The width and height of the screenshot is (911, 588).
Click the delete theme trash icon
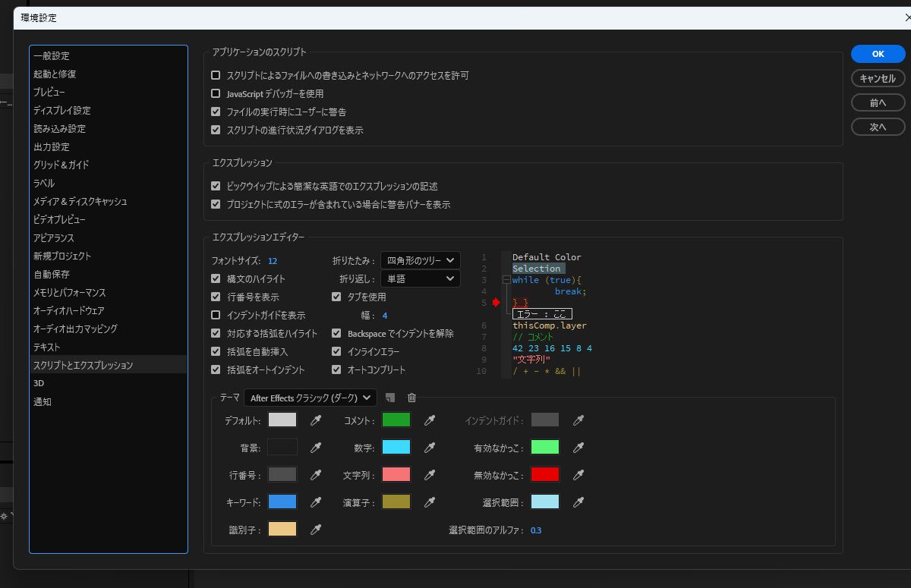coord(411,397)
